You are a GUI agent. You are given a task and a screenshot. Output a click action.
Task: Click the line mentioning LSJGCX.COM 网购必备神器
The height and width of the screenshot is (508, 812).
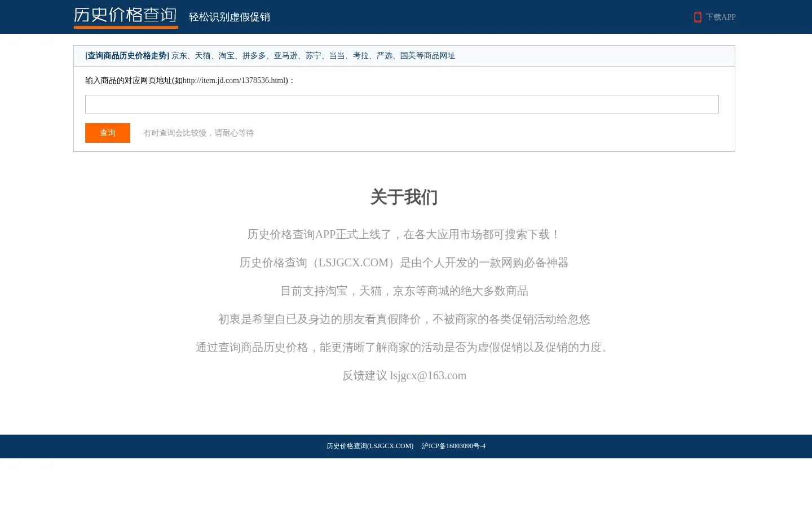404,262
